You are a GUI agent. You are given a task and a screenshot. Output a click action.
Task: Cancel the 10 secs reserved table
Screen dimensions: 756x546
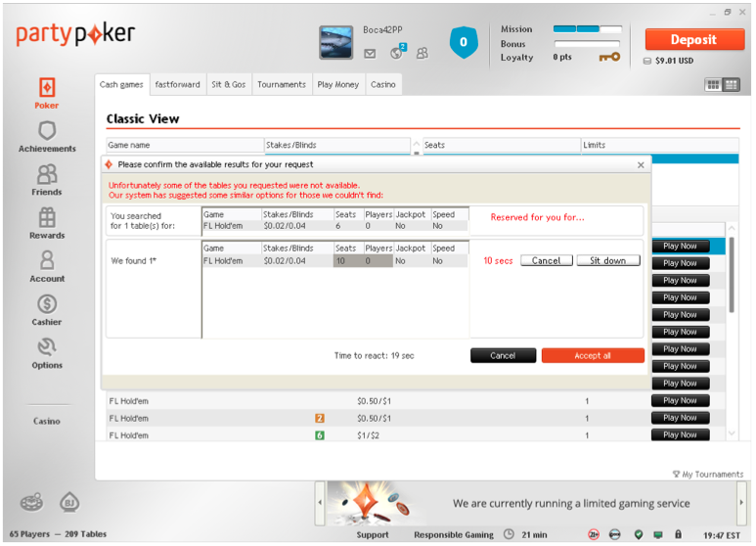(x=547, y=260)
